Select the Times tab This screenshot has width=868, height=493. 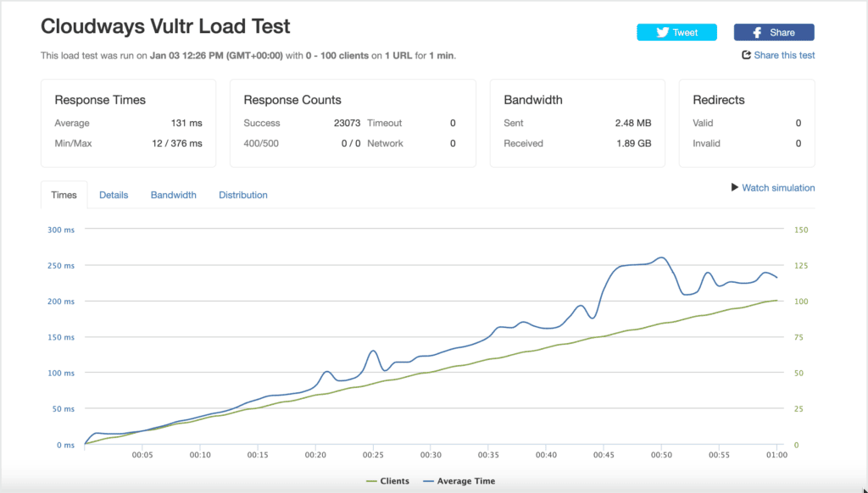[x=64, y=195]
